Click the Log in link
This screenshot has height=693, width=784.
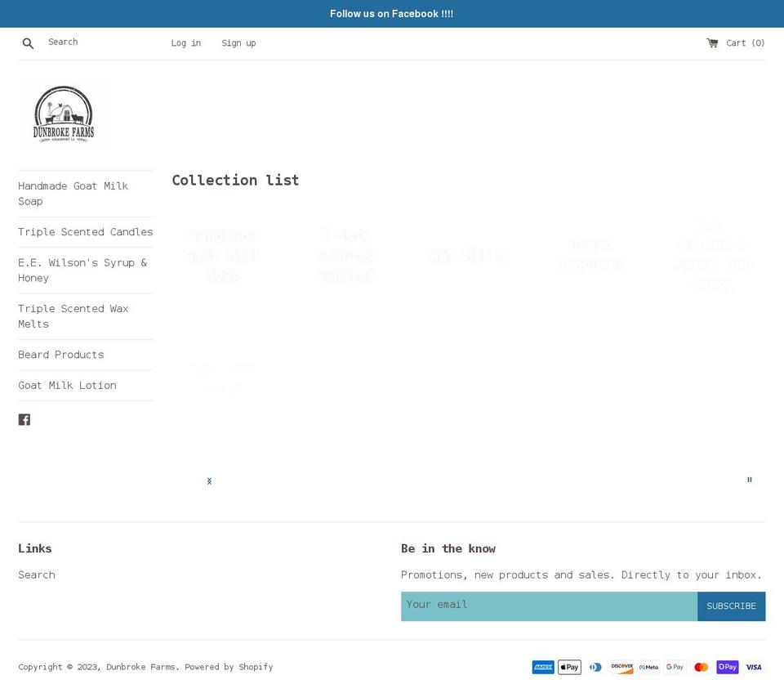pos(185,42)
